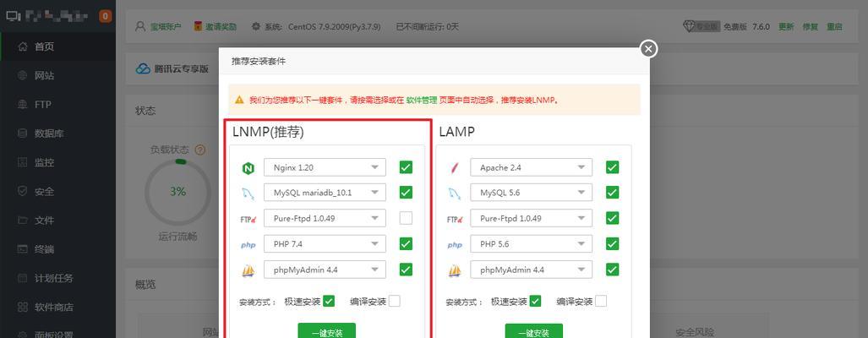Click LNMP 一键安装 button
868x338 pixels.
tap(326, 330)
